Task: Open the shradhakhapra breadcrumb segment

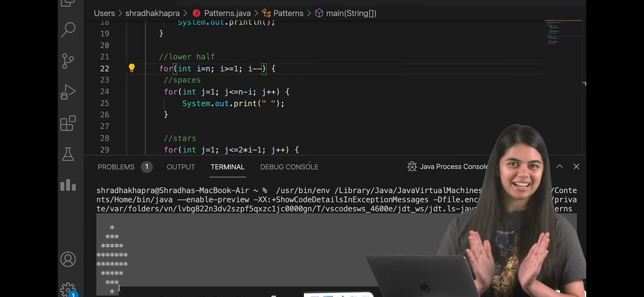Action: 152,13
